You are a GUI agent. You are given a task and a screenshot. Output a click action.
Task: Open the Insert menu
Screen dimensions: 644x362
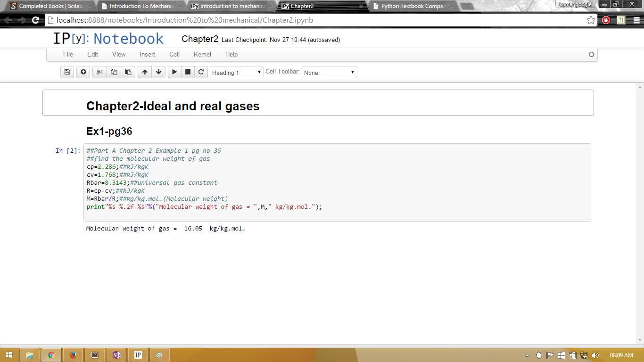tap(147, 54)
